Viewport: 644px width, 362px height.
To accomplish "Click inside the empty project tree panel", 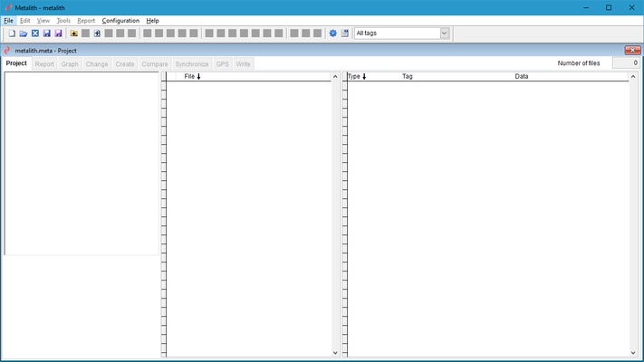I will click(x=82, y=163).
